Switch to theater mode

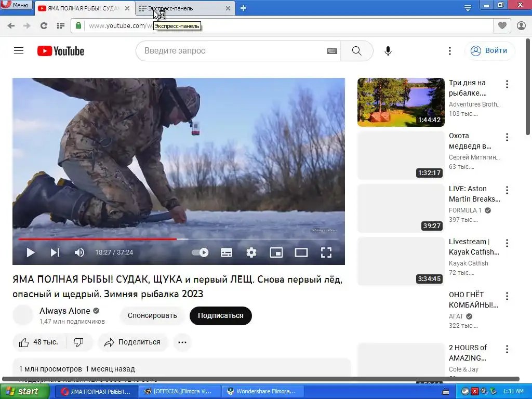pos(301,252)
